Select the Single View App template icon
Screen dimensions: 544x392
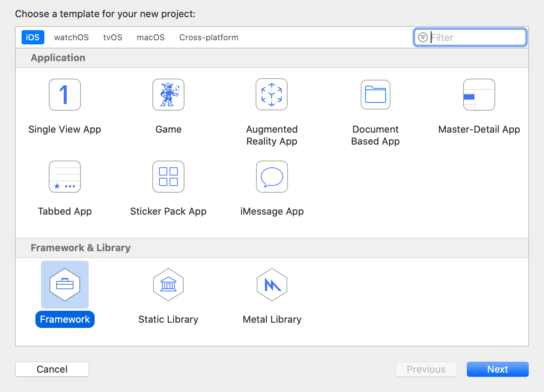pos(65,95)
